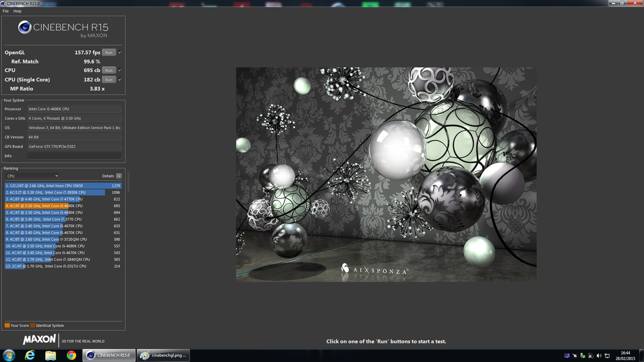644x362 pixels.
Task: Toggle the CPU (Single Core) checkmark
Action: pos(120,79)
